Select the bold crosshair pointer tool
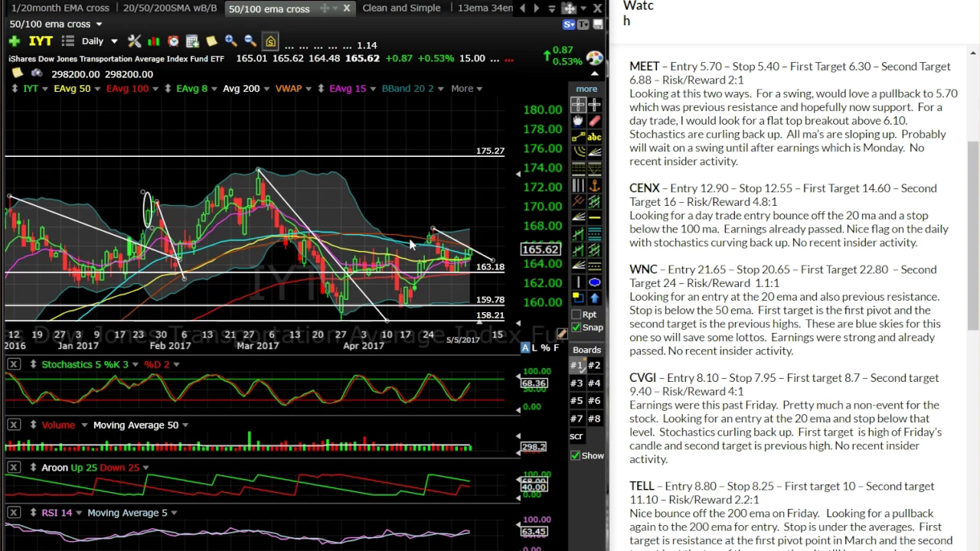This screenshot has width=980, height=551. coord(578,105)
